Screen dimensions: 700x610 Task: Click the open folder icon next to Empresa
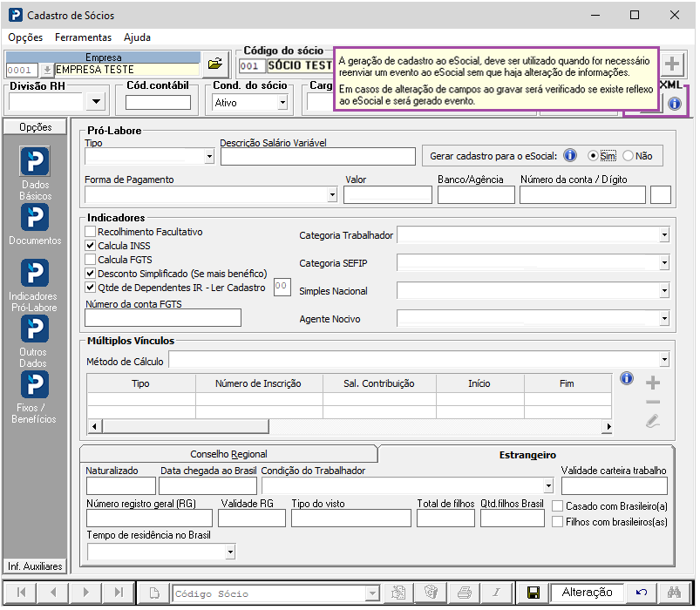tap(215, 64)
